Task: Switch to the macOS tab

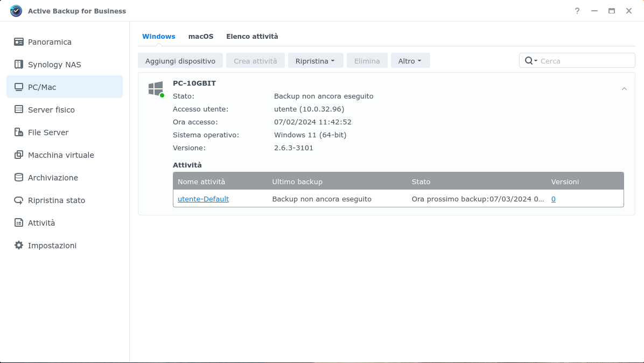Action: coord(201,37)
